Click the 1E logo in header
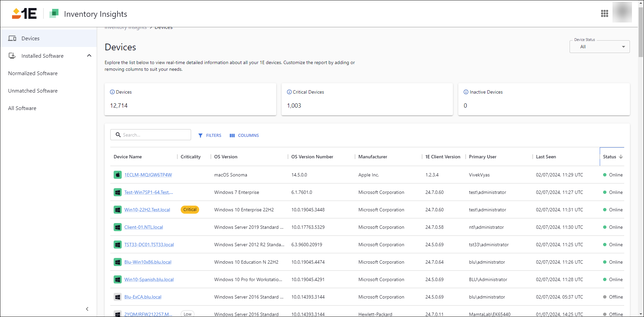Image resolution: width=644 pixels, height=317 pixels. pyautogui.click(x=24, y=13)
